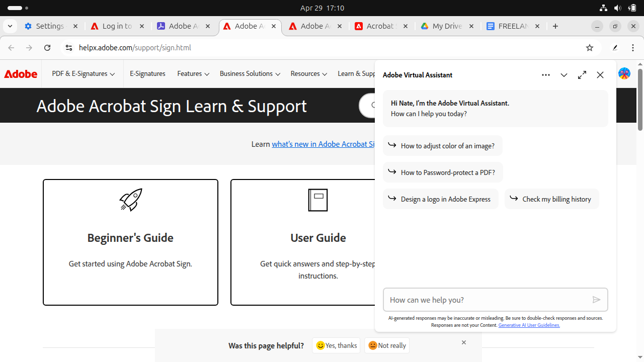This screenshot has width=644, height=362.
Task: Expand the Resources menu
Action: coord(309,73)
